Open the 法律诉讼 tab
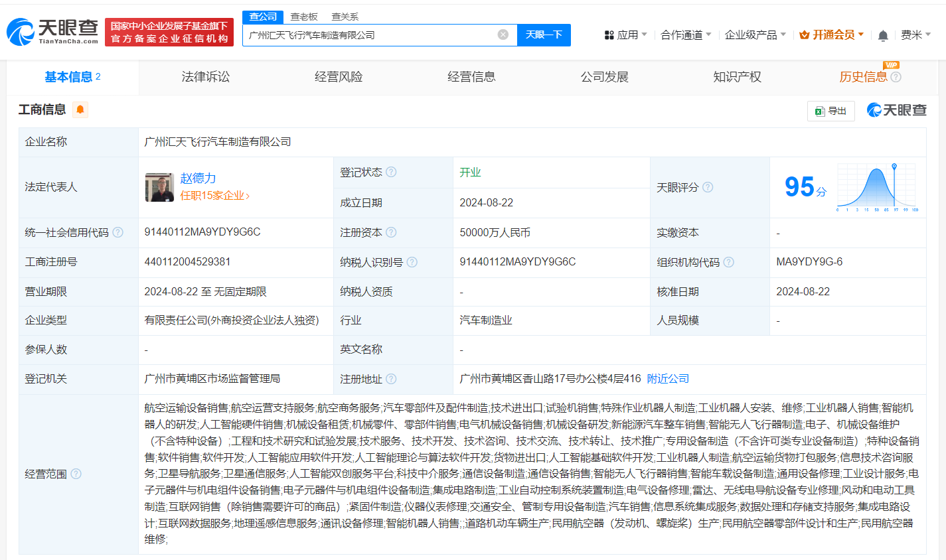 click(204, 76)
